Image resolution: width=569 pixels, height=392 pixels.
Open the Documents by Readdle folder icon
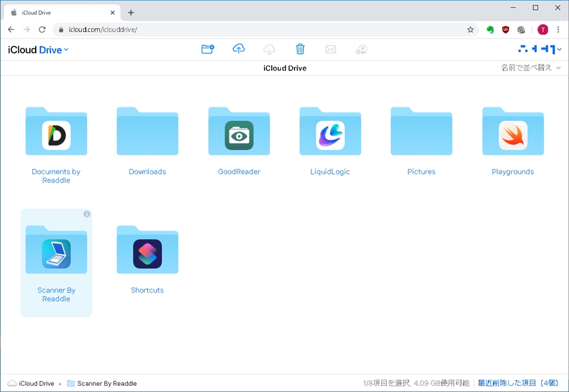point(56,131)
